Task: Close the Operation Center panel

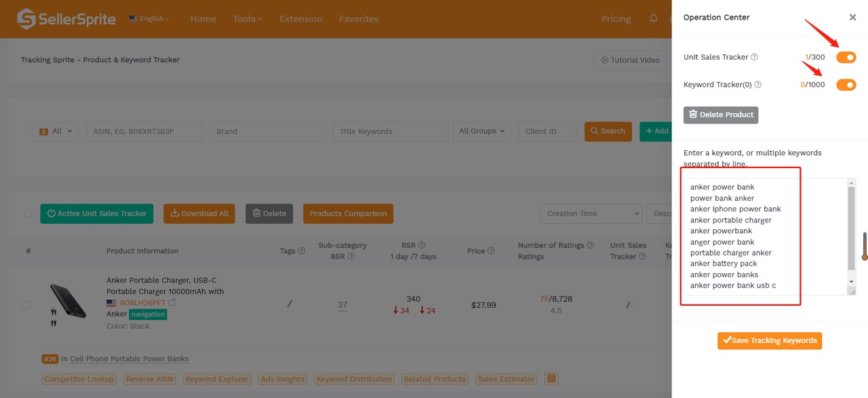Action: [x=852, y=18]
